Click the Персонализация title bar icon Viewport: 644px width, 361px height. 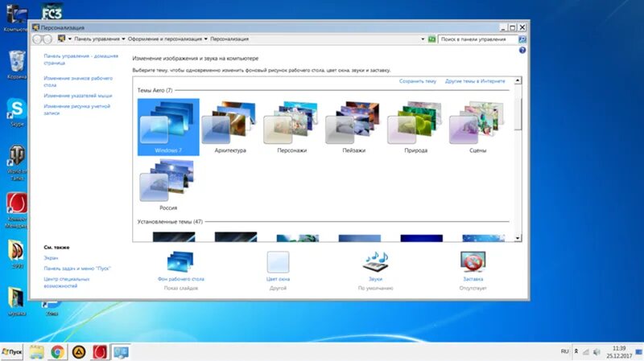click(x=35, y=27)
